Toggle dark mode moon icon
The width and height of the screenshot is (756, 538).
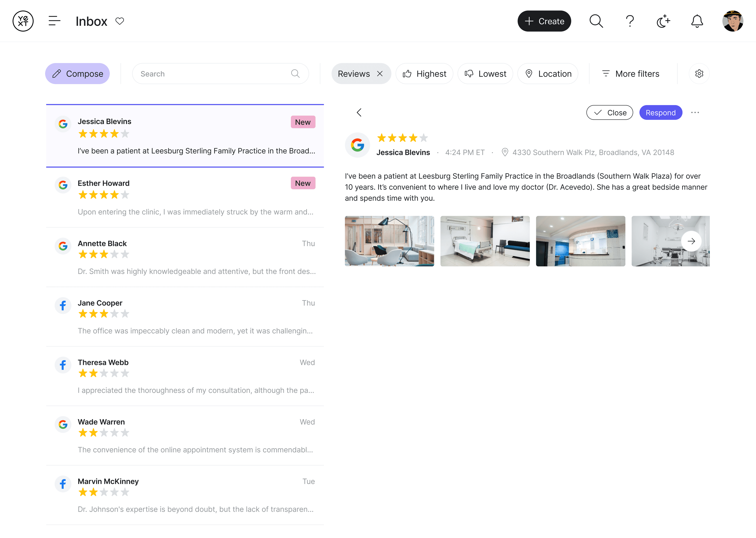coord(663,21)
